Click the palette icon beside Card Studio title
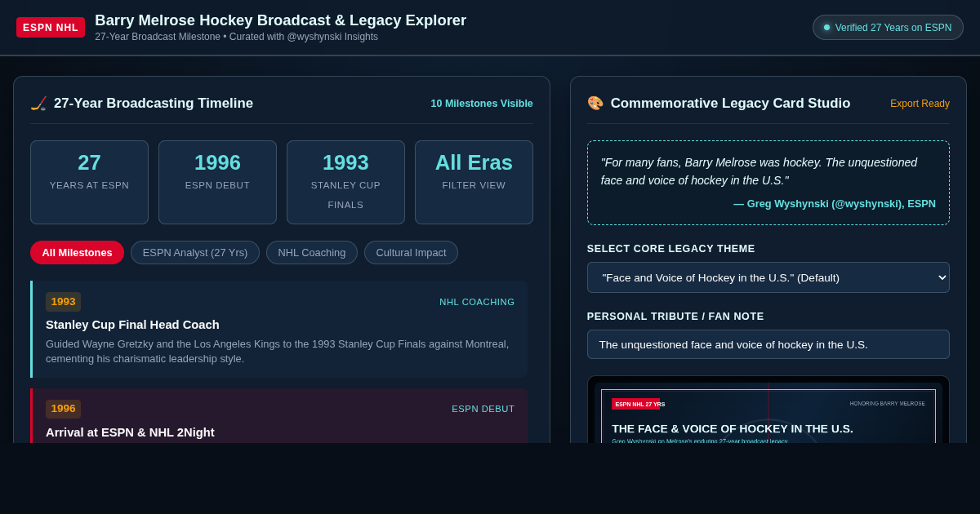980x514 pixels. click(595, 104)
